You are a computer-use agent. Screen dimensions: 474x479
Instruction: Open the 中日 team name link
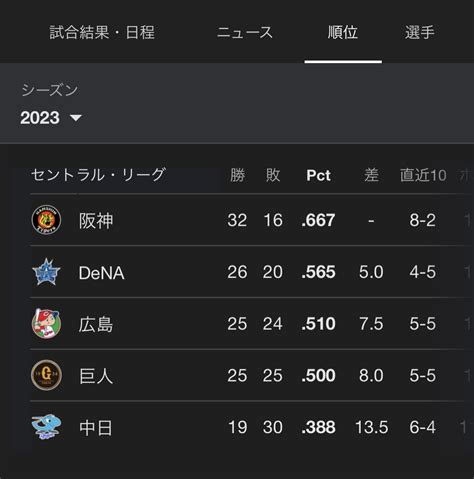(x=96, y=428)
